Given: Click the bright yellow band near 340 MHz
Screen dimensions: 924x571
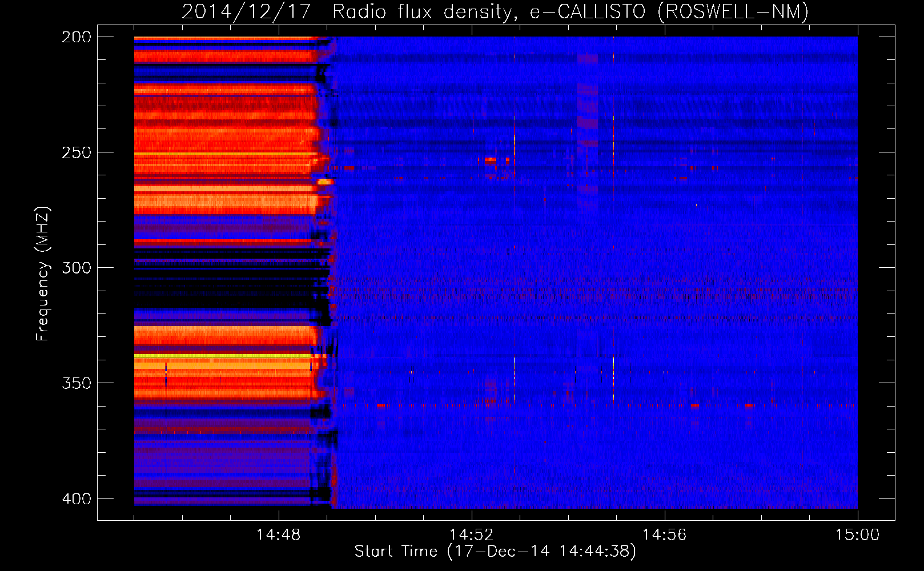Looking at the screenshot, I should pos(224,356).
